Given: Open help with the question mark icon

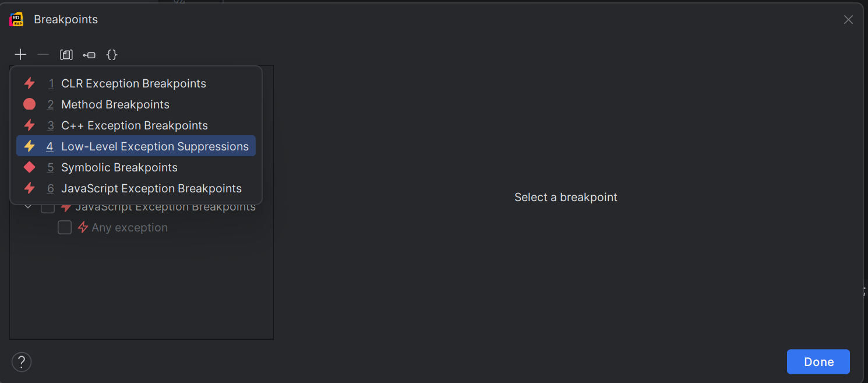Looking at the screenshot, I should (22, 362).
